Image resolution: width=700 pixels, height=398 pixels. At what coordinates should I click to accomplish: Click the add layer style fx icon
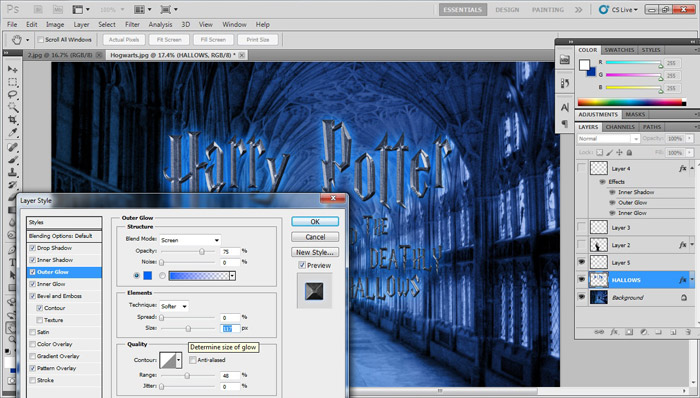(614, 332)
